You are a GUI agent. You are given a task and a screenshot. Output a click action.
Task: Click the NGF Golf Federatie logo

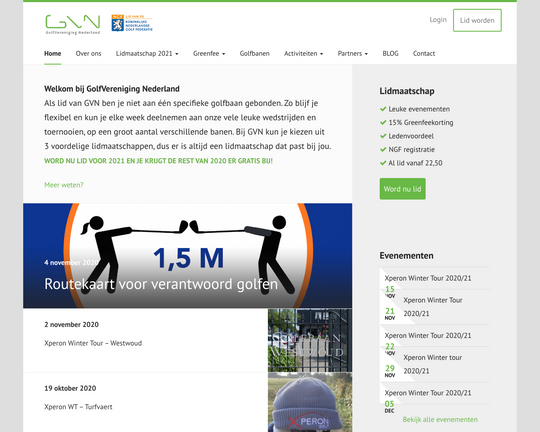tap(132, 23)
